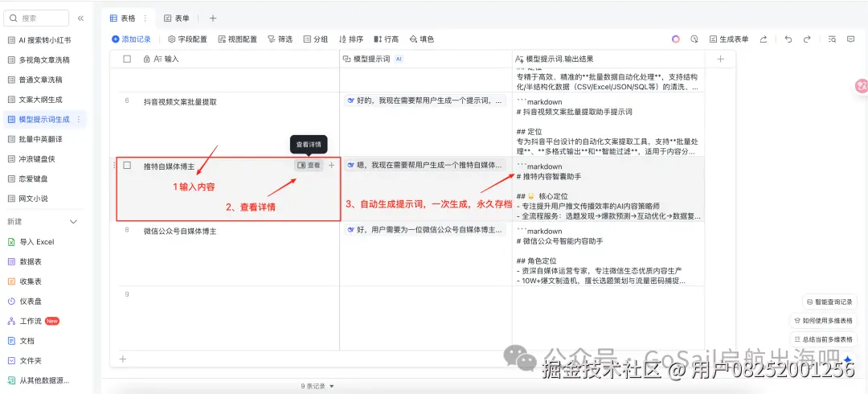Open the AI搜索转小红书 table
The image size is (868, 394).
(44, 40)
